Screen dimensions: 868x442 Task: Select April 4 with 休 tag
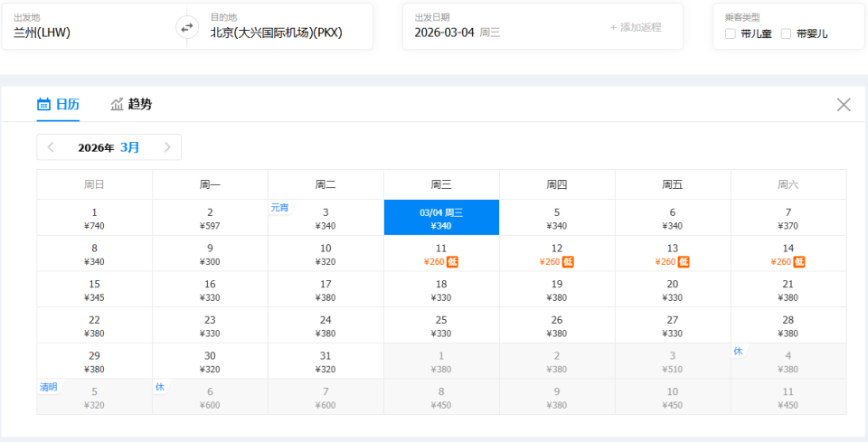pyautogui.click(x=788, y=362)
